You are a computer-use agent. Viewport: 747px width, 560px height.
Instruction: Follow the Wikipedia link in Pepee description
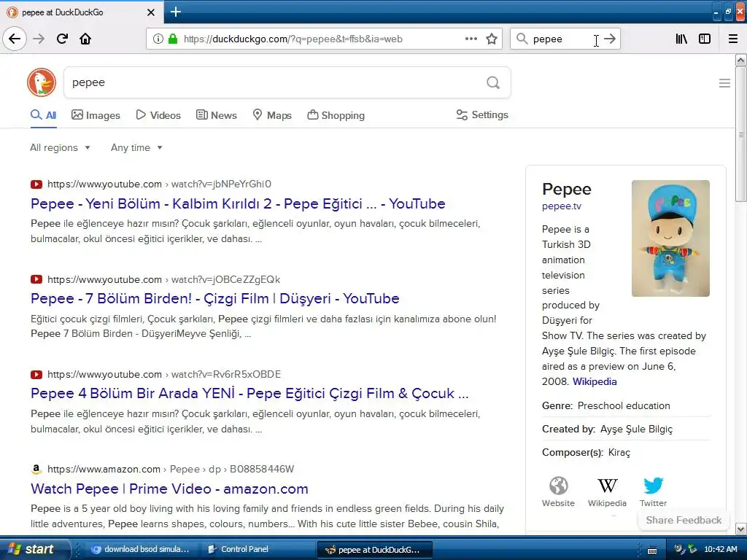pyautogui.click(x=595, y=381)
